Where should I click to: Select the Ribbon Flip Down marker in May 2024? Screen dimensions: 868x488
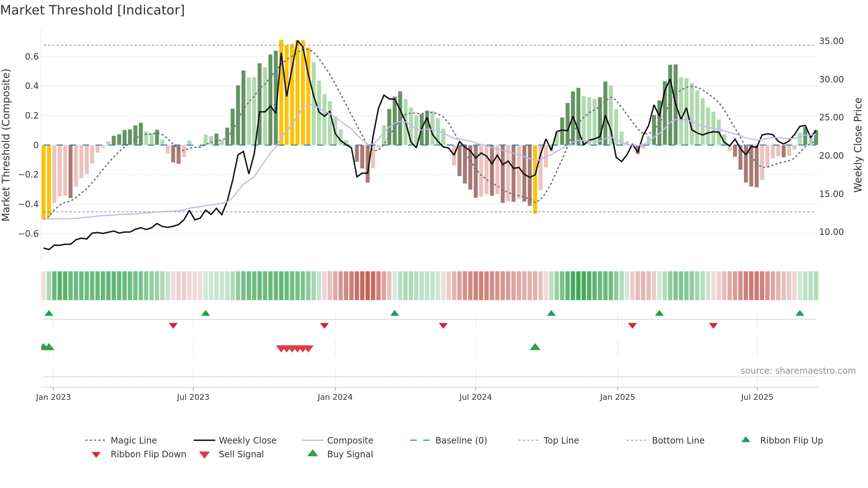click(443, 326)
